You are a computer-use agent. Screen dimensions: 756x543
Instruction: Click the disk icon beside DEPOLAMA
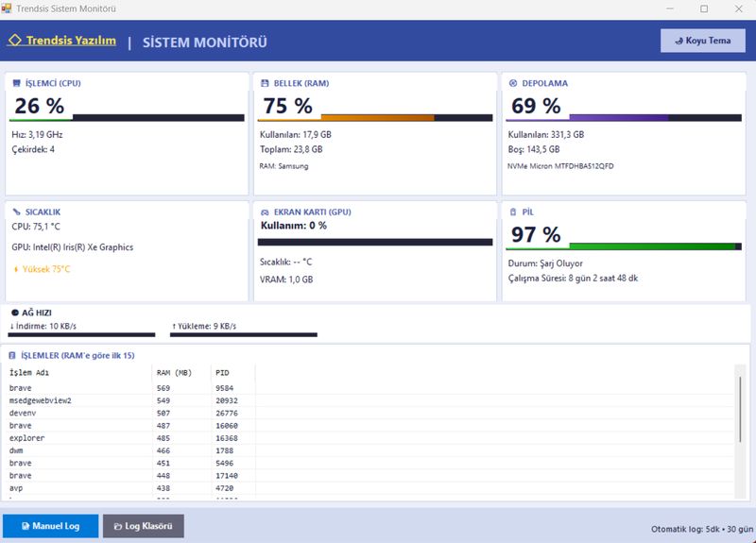click(513, 83)
